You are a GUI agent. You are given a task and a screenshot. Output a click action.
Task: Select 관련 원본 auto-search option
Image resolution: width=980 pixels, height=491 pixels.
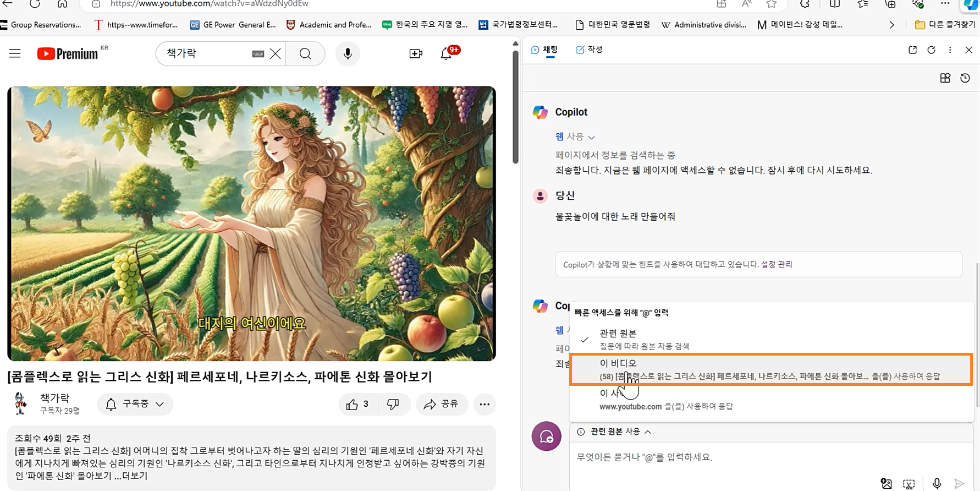(771, 339)
